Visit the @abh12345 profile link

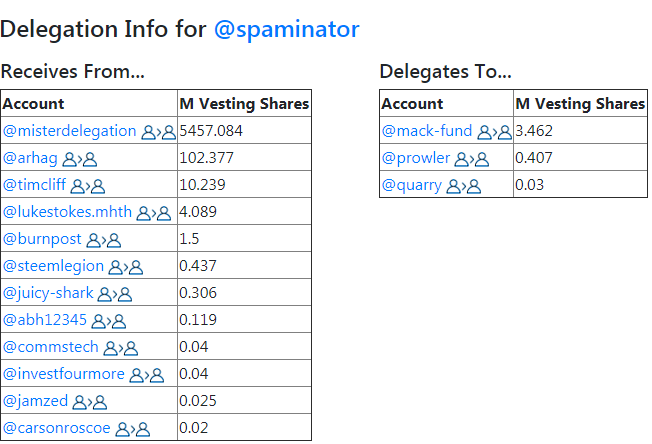pos(45,321)
